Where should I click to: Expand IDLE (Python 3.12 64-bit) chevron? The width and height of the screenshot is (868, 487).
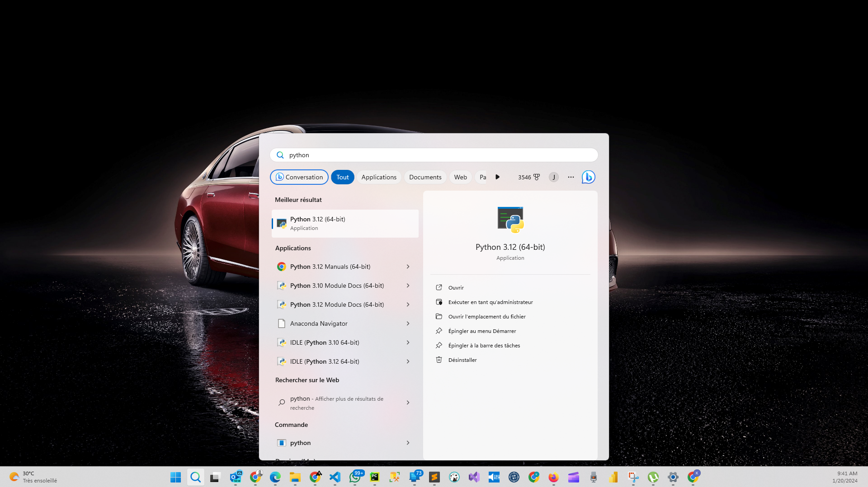pyautogui.click(x=408, y=362)
